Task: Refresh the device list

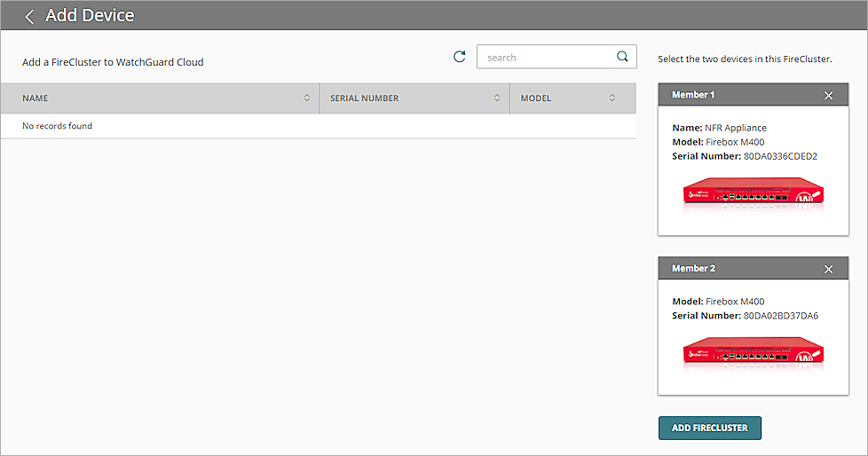Action: pos(460,57)
